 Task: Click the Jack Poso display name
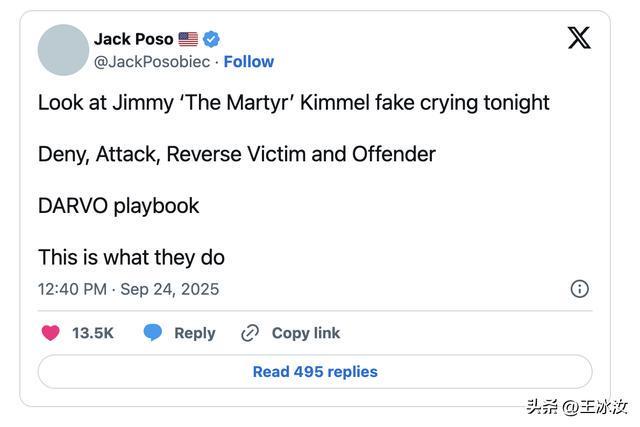[x=133, y=39]
